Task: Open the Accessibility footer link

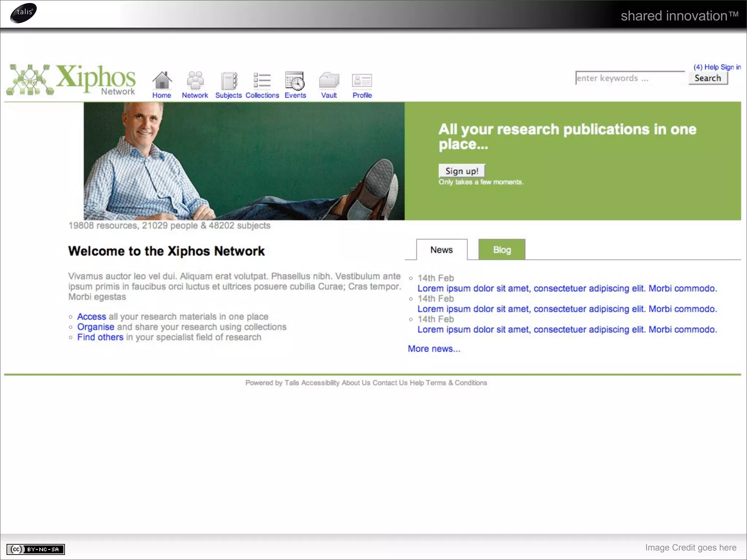Action: (320, 383)
